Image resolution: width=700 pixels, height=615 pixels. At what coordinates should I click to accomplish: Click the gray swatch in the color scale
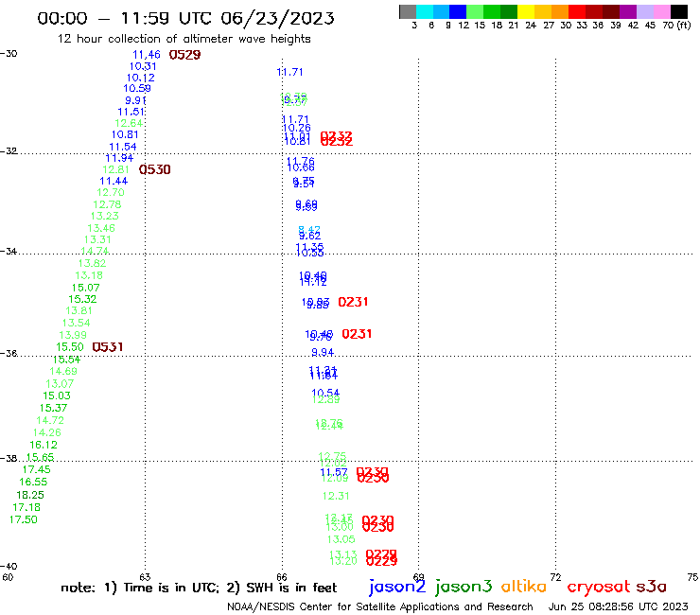[x=408, y=11]
